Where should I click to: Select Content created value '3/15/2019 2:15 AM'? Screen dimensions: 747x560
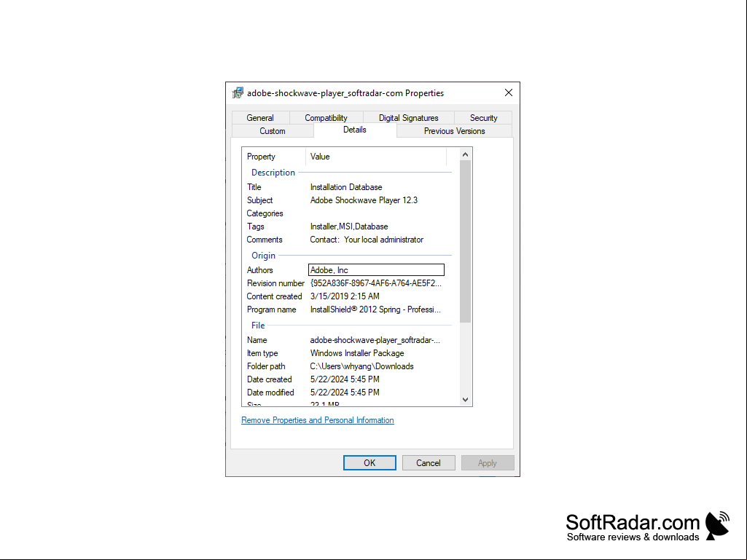point(345,296)
